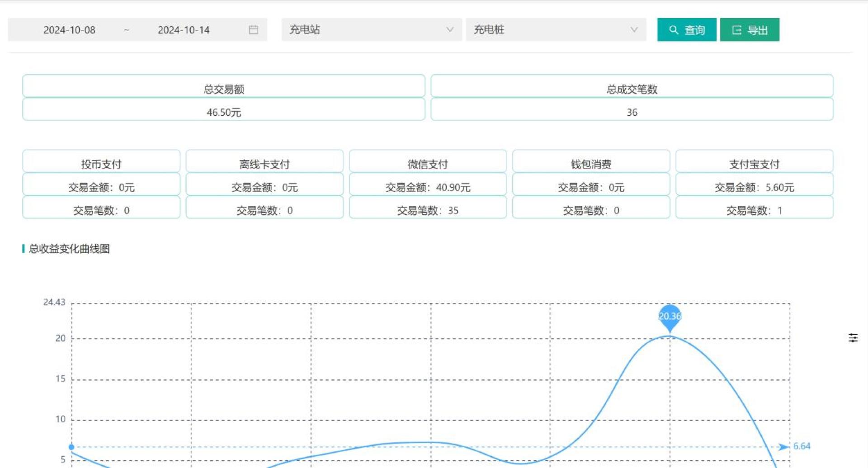Expand the 充电桩 dropdown arrow
868x468 pixels.
click(634, 30)
